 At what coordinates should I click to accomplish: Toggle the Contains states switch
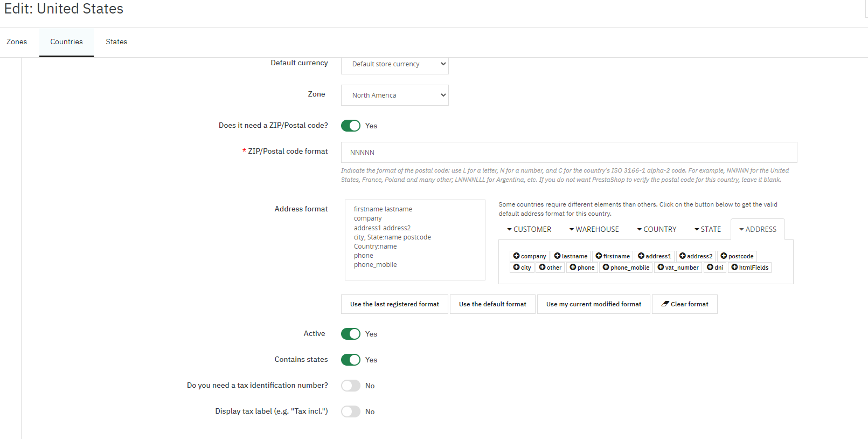[x=351, y=360]
